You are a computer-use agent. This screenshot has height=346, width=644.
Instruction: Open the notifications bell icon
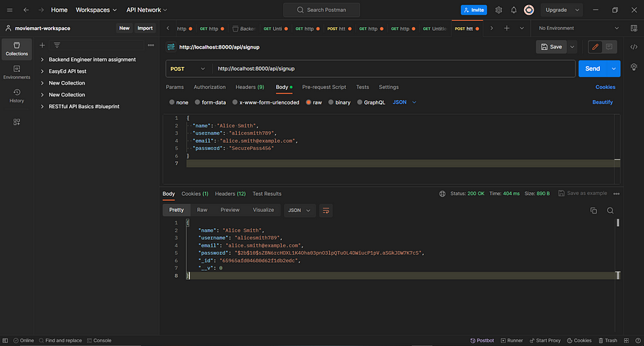(x=514, y=10)
